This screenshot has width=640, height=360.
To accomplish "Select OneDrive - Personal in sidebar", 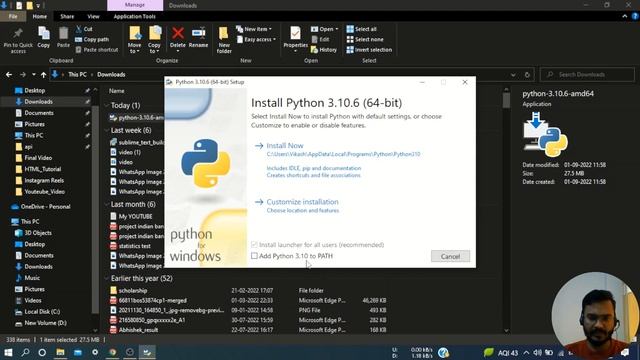I will (x=45, y=207).
